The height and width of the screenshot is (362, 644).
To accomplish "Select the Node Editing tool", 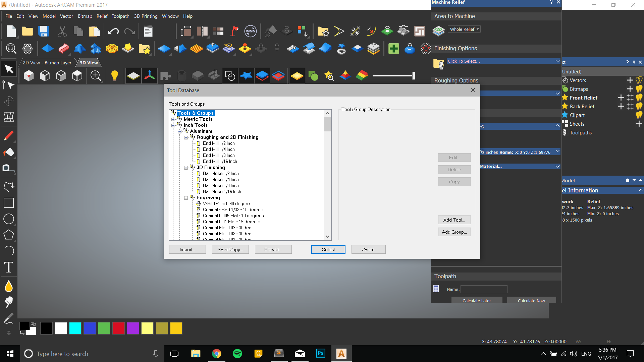I will coord(9,85).
